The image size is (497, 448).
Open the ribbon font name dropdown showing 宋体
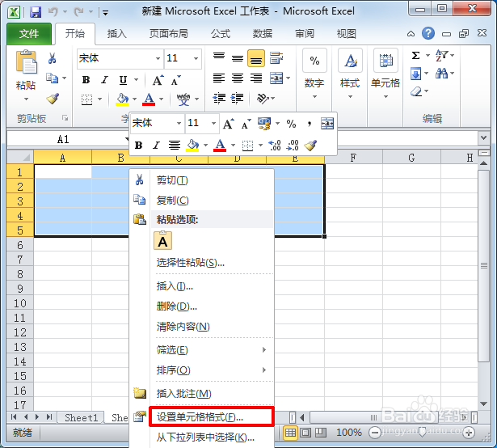(158, 58)
